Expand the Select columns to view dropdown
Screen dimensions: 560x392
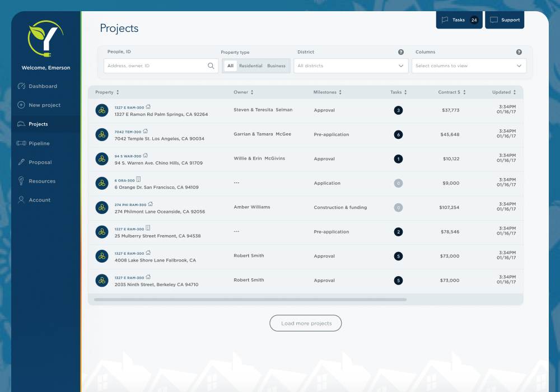pyautogui.click(x=469, y=66)
